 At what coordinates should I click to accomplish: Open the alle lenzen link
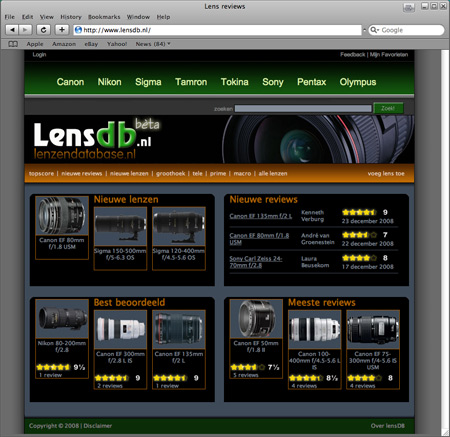click(x=273, y=174)
